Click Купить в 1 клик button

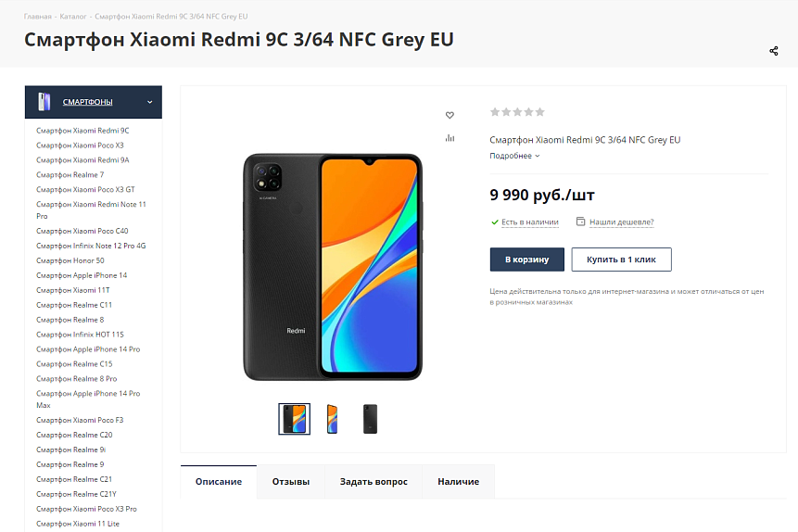621,260
